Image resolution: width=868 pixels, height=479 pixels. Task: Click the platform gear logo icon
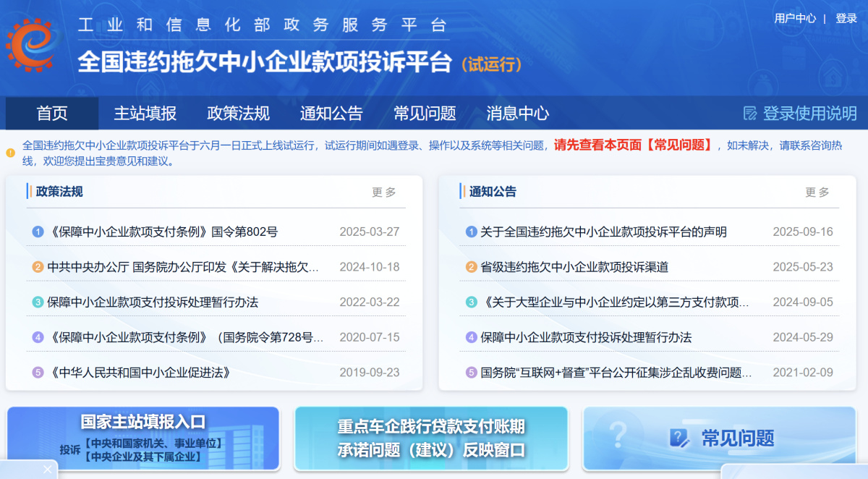point(30,45)
